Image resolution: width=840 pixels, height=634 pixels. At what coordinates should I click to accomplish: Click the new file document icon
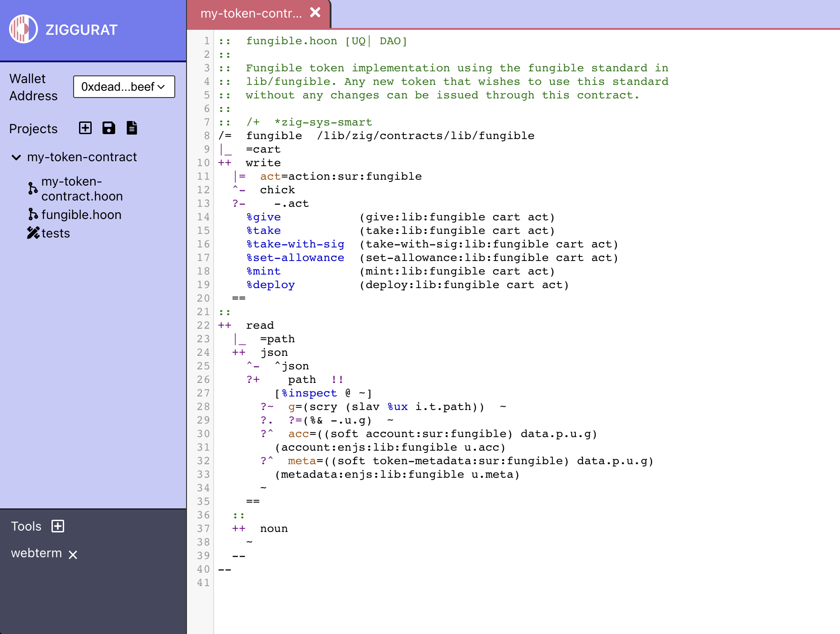pyautogui.click(x=132, y=128)
